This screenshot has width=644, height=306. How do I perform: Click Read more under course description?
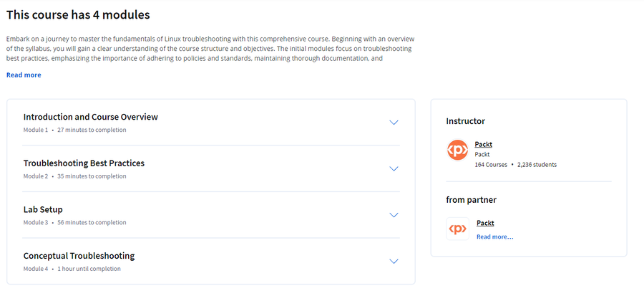[24, 75]
